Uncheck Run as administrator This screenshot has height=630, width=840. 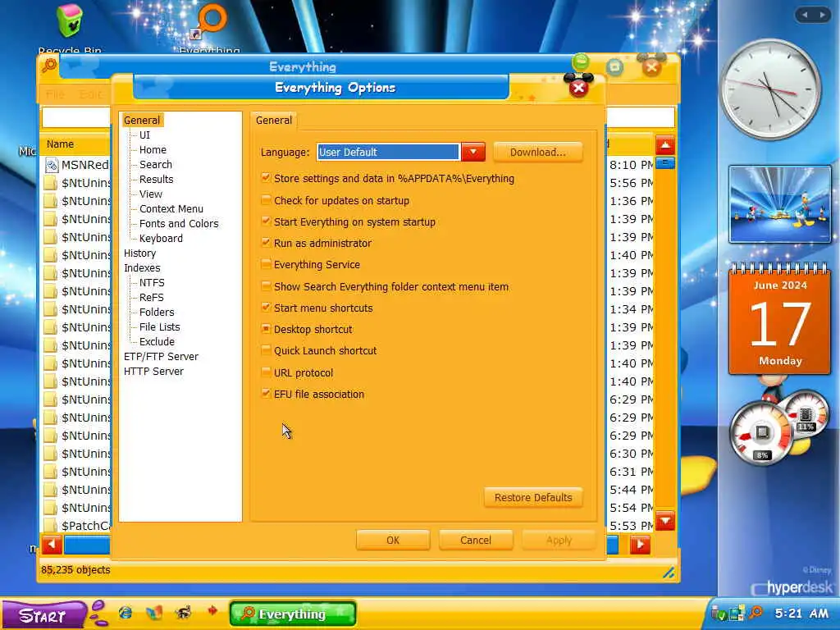[266, 242]
